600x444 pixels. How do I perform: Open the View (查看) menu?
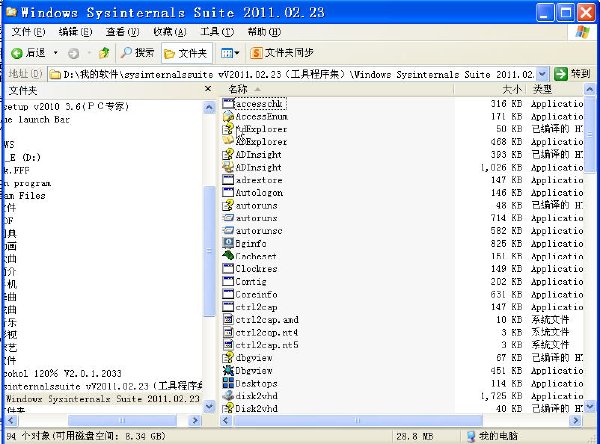tap(122, 32)
